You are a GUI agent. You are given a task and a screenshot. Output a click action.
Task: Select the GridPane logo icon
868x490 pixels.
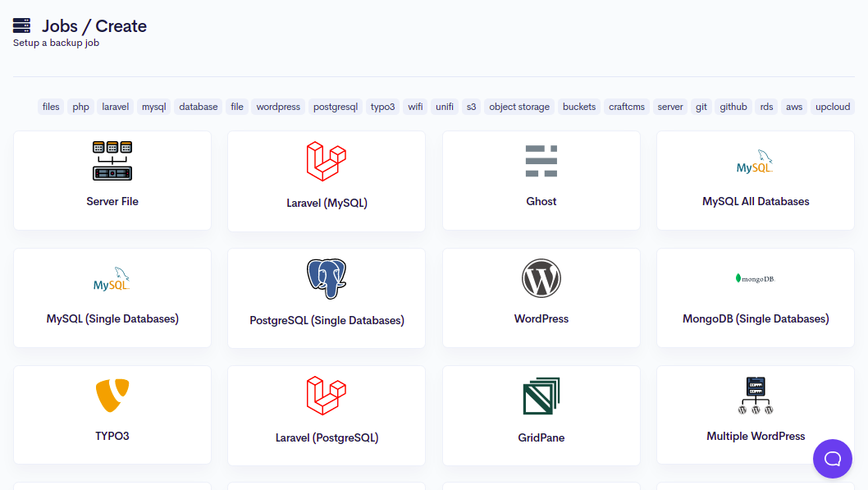(x=541, y=396)
